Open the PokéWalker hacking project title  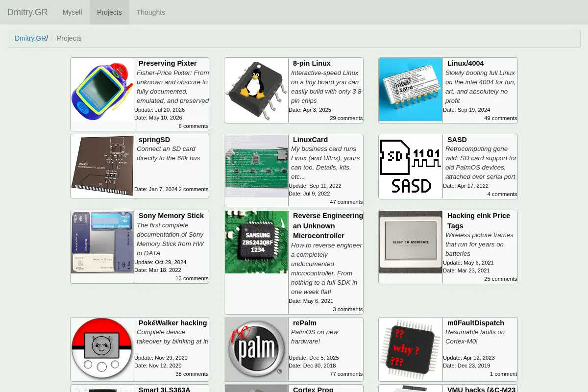tap(172, 323)
